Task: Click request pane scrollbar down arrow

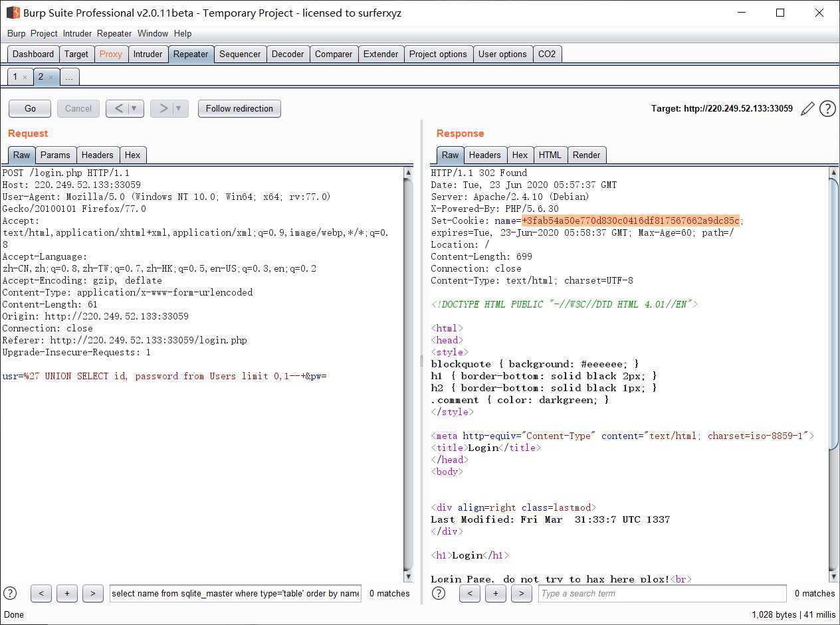Action: click(x=408, y=577)
